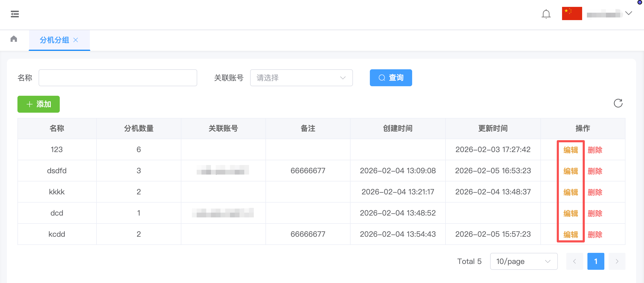644x283 pixels.
Task: Open notifications via the bell icon
Action: [x=546, y=14]
